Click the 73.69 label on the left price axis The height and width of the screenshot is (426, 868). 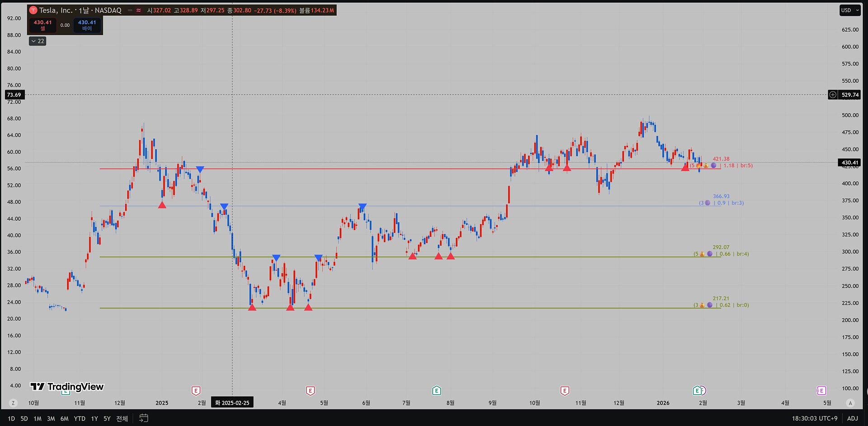(x=14, y=95)
